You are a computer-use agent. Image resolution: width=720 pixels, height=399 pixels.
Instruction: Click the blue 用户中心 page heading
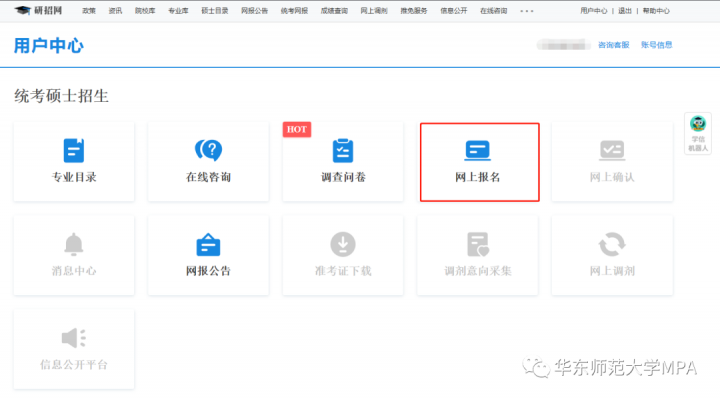coord(49,45)
